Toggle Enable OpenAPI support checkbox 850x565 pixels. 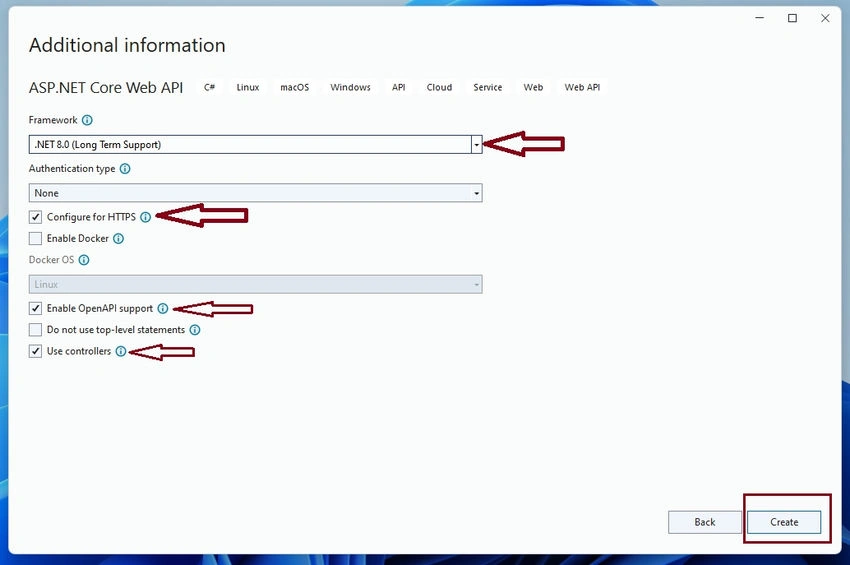[x=35, y=309]
